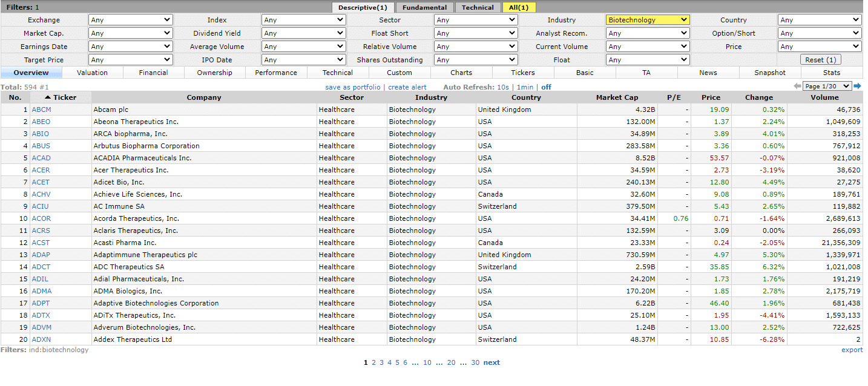Image resolution: width=868 pixels, height=386 pixels.
Task: Open the ACAD ticker link
Action: (x=41, y=158)
